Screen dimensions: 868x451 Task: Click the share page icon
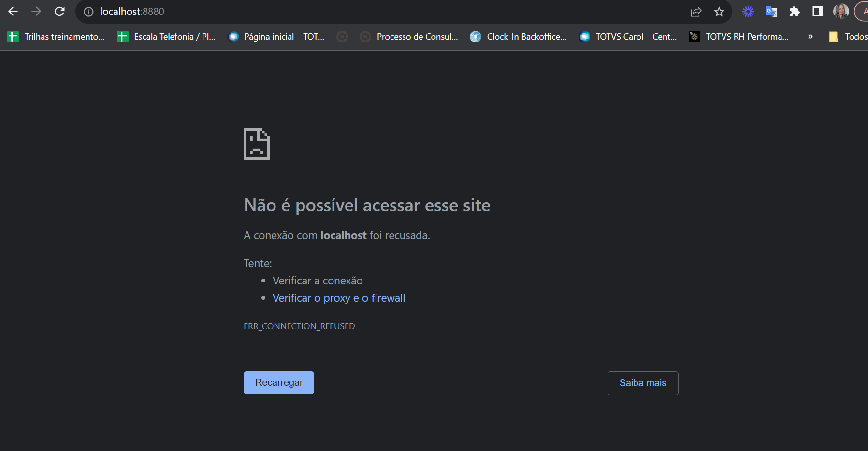point(696,12)
